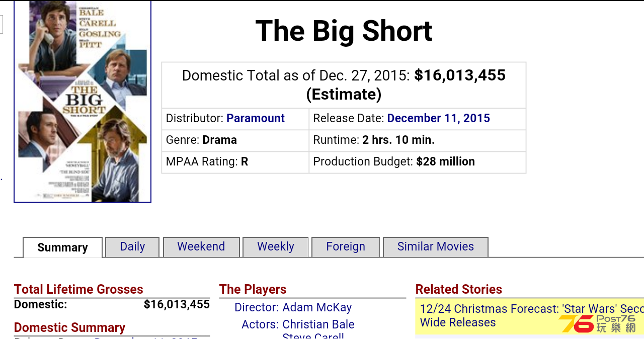Click the Related Stories heading

(459, 289)
